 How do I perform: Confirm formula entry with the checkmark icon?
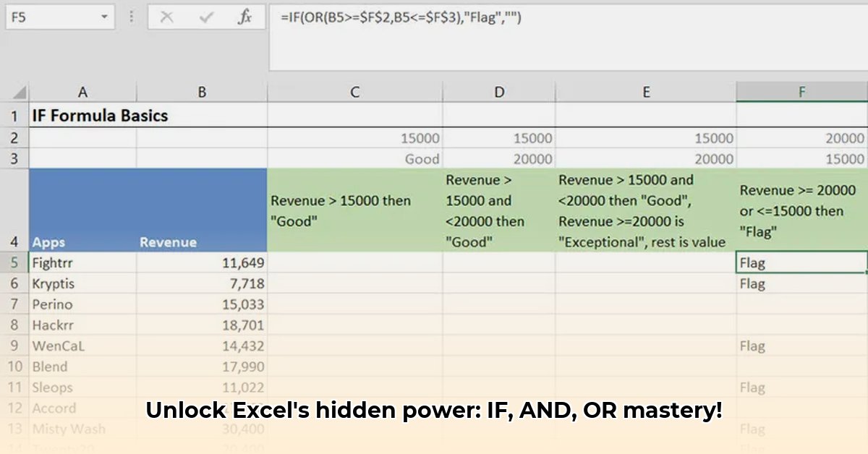pyautogui.click(x=205, y=17)
